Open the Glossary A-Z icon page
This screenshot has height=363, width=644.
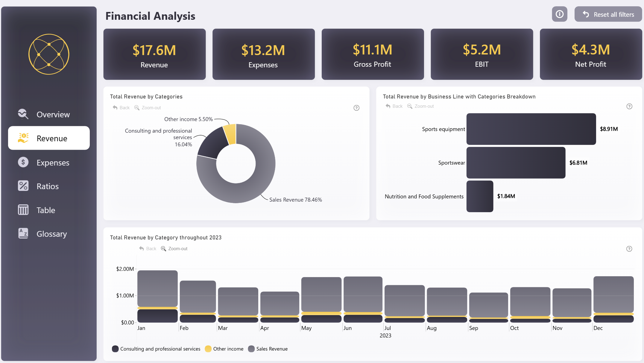(23, 233)
